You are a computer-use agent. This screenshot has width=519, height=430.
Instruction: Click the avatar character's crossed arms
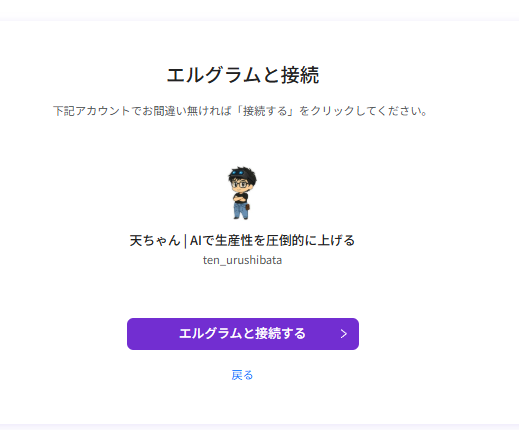(x=241, y=198)
